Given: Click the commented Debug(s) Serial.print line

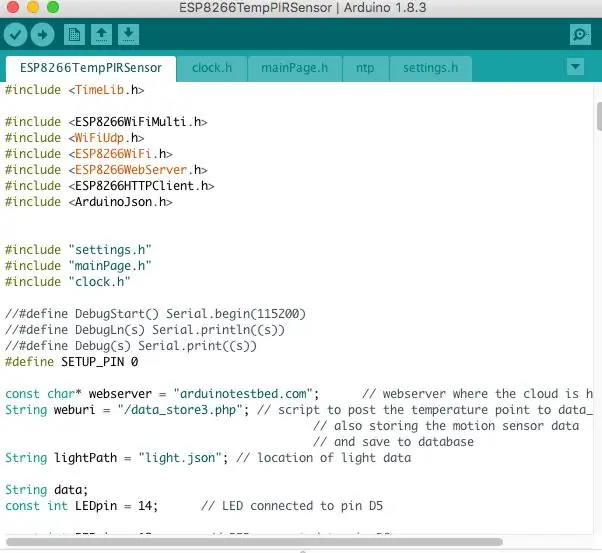Looking at the screenshot, I should (x=131, y=346).
